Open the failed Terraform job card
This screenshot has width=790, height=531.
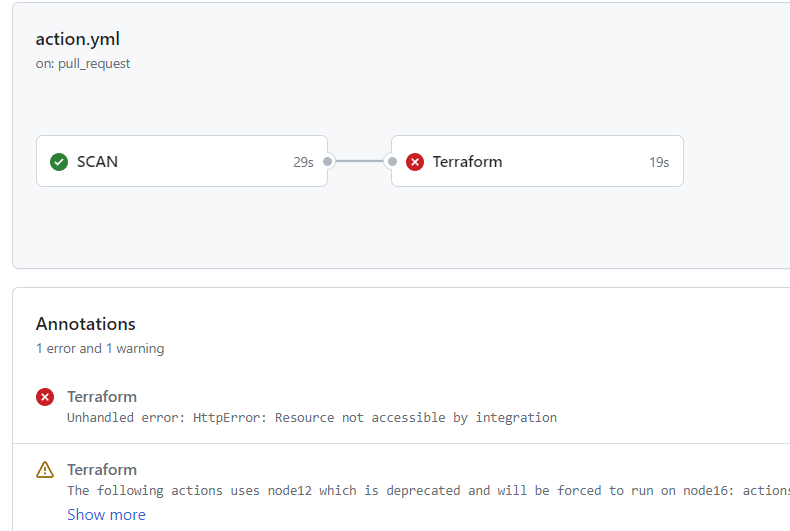click(537, 161)
